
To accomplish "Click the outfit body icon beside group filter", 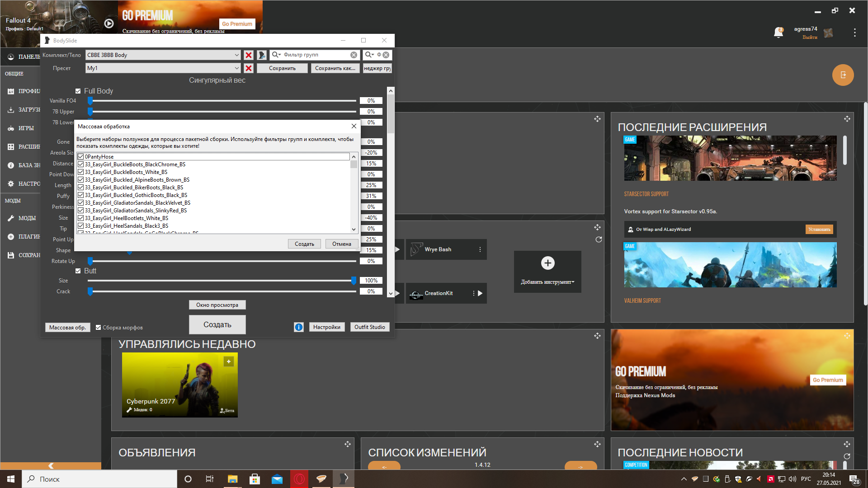I will point(262,55).
